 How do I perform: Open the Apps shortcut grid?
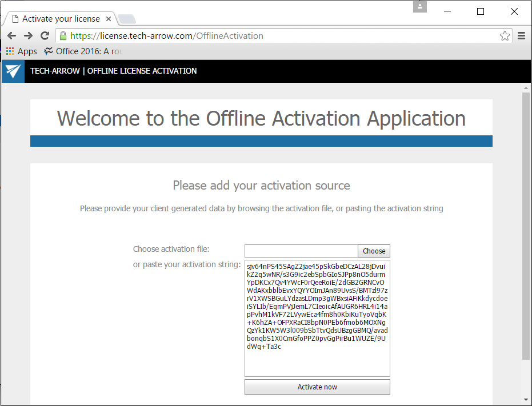[x=10, y=51]
